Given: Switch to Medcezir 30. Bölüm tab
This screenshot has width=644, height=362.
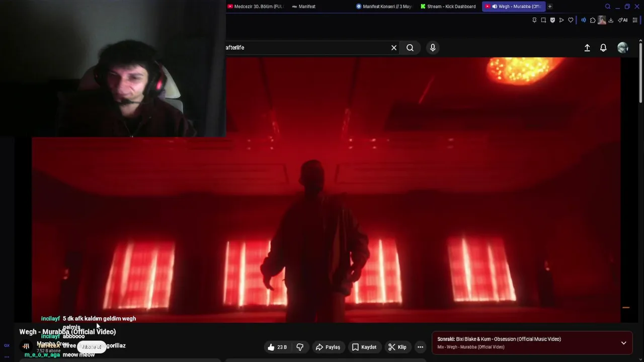Looking at the screenshot, I should [256, 7].
